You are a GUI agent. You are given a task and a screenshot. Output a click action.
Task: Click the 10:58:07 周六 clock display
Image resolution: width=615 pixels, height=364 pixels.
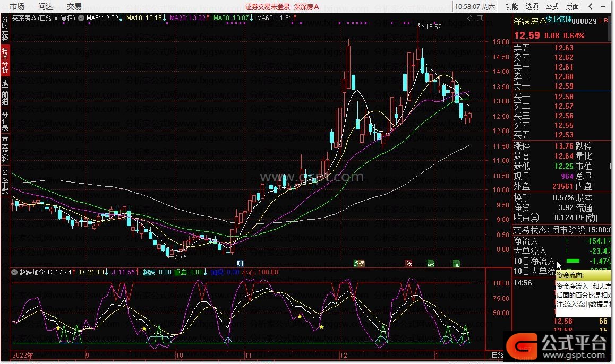point(475,6)
